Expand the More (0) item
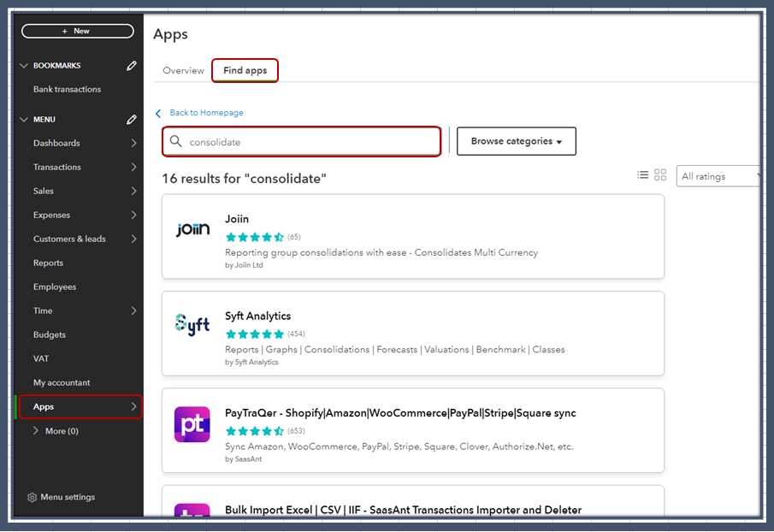This screenshot has width=774, height=532. pos(56,431)
